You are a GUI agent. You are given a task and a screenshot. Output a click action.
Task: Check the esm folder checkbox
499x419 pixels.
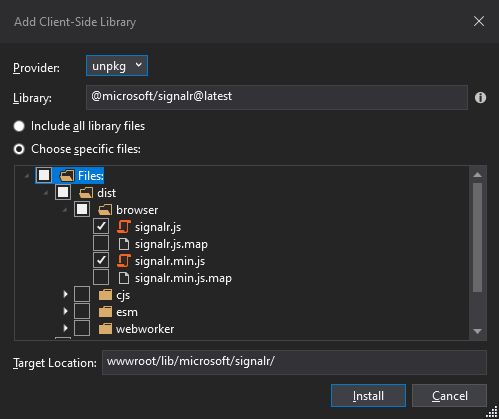point(82,312)
